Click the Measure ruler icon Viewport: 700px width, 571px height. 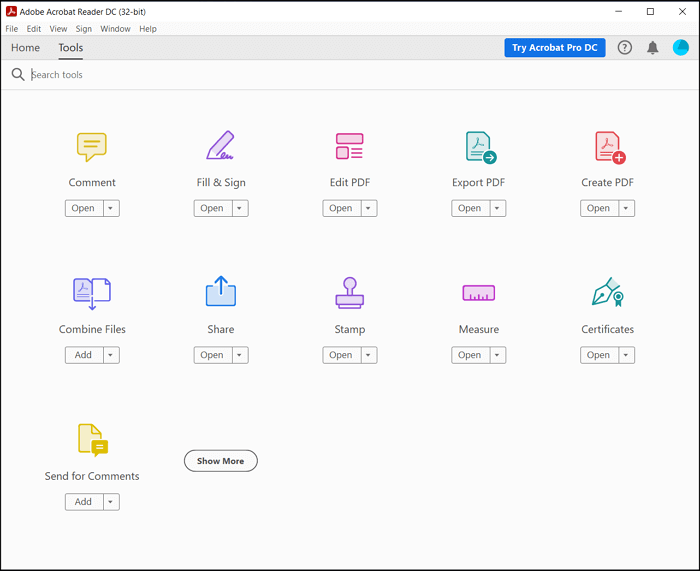[479, 293]
